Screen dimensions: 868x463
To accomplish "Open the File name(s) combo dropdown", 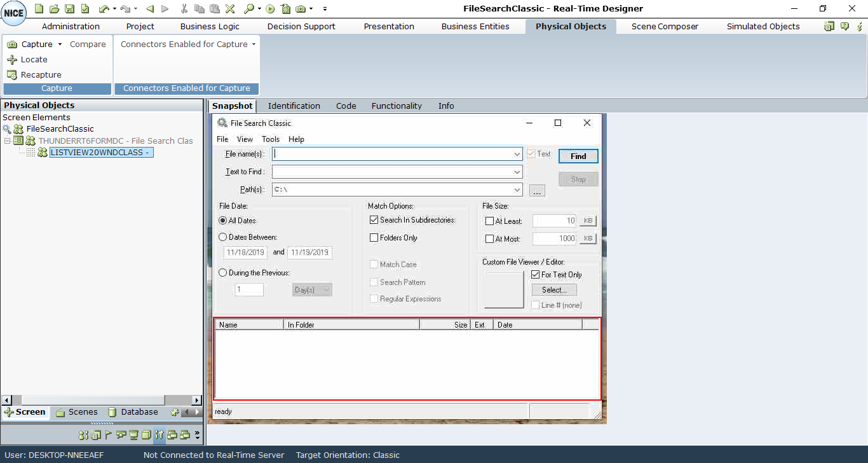I will (517, 154).
